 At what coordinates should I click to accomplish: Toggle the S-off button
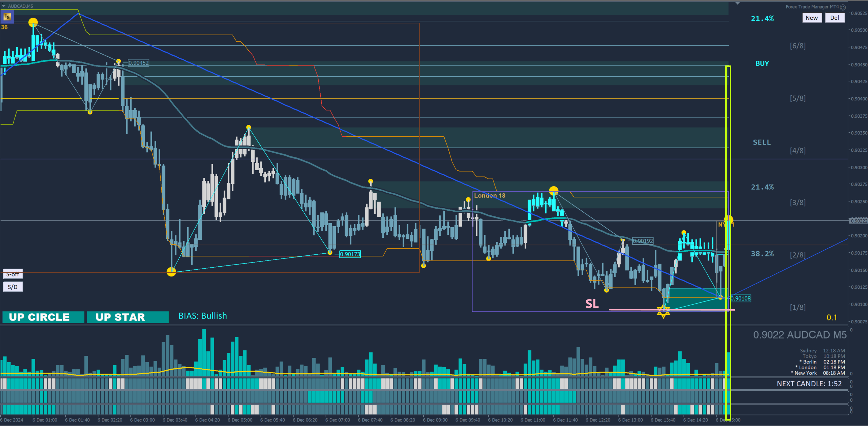click(x=13, y=274)
